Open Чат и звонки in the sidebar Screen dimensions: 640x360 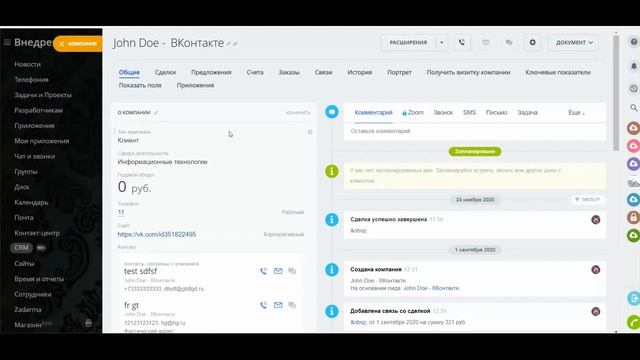click(x=35, y=156)
